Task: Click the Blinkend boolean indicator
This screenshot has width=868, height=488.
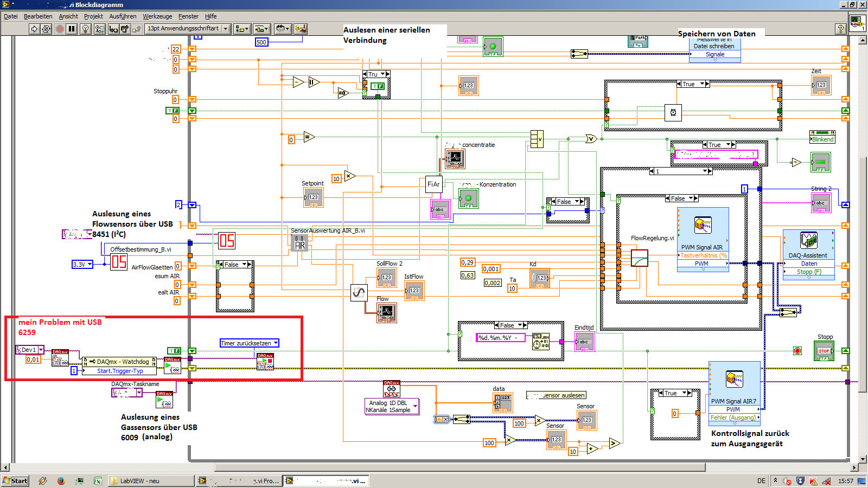Action: (822, 136)
